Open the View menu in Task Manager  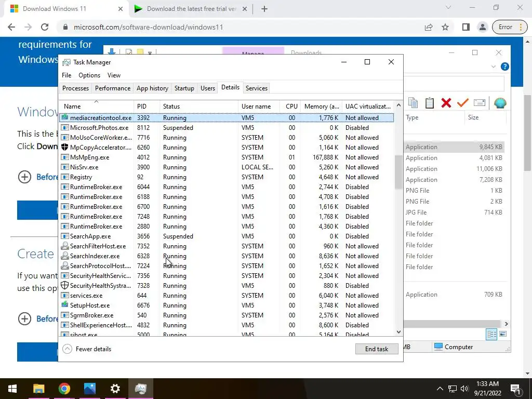114,75
